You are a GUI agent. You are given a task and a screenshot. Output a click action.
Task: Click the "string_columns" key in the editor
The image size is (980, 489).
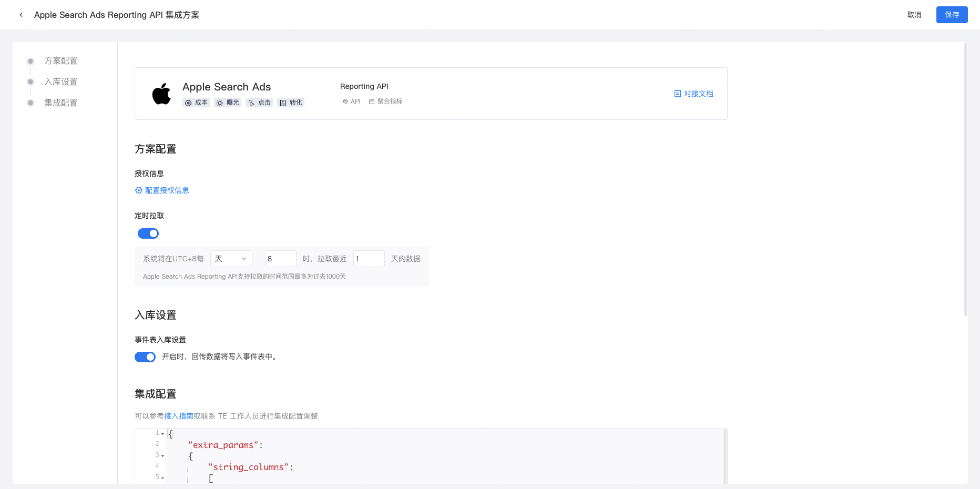[x=249, y=467]
